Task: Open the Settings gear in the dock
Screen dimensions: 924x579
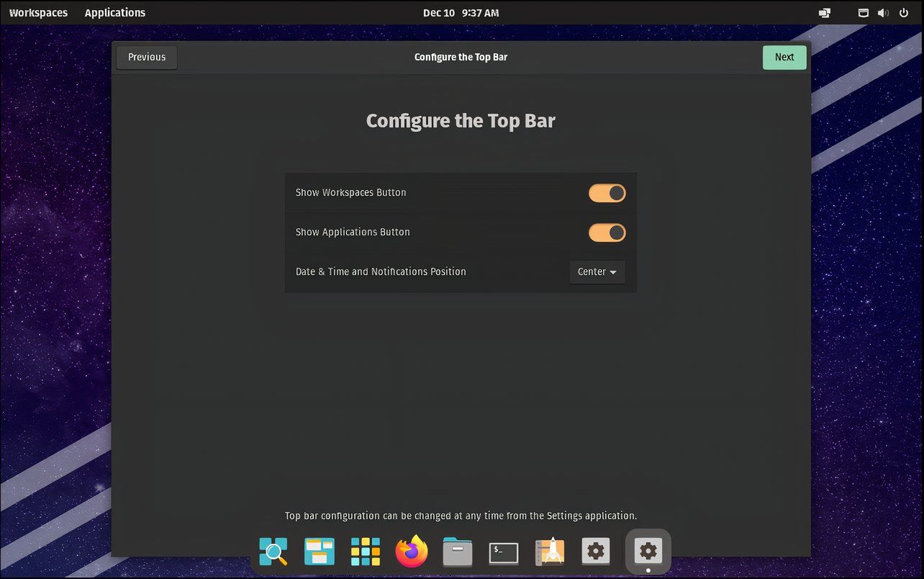Action: (595, 552)
